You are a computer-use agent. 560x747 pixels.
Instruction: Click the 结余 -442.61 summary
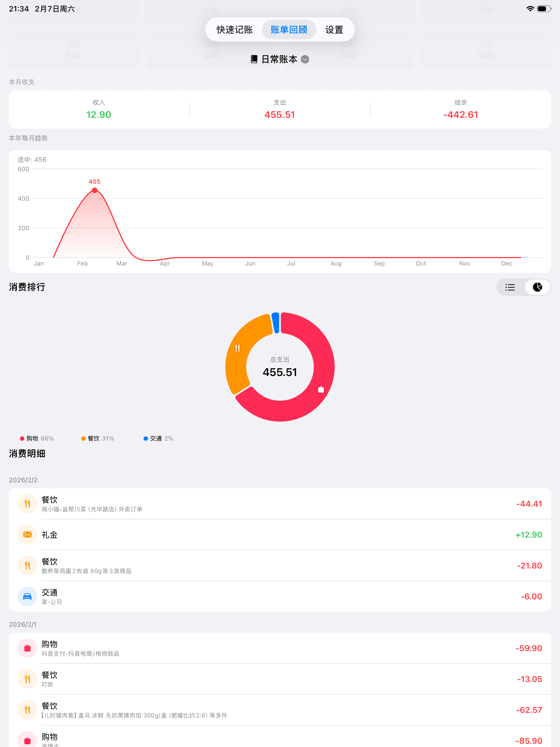(461, 109)
